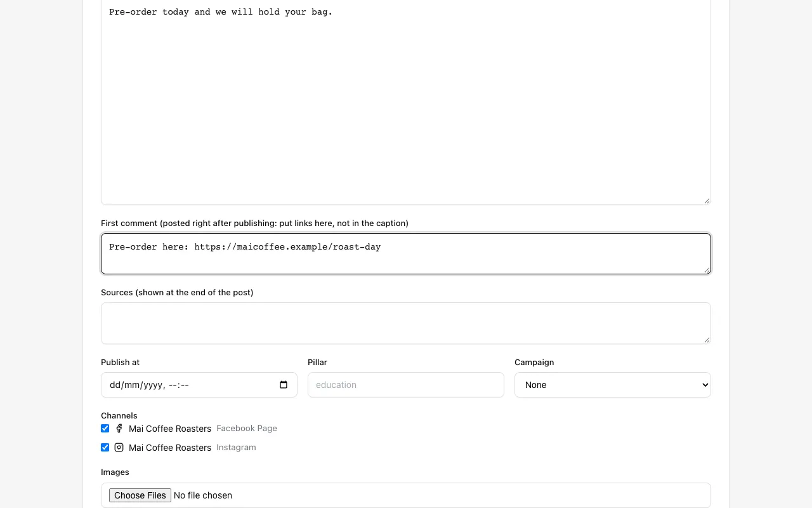This screenshot has height=508, width=812.
Task: Click the 'Facebook Page' channel label
Action: [247, 429]
